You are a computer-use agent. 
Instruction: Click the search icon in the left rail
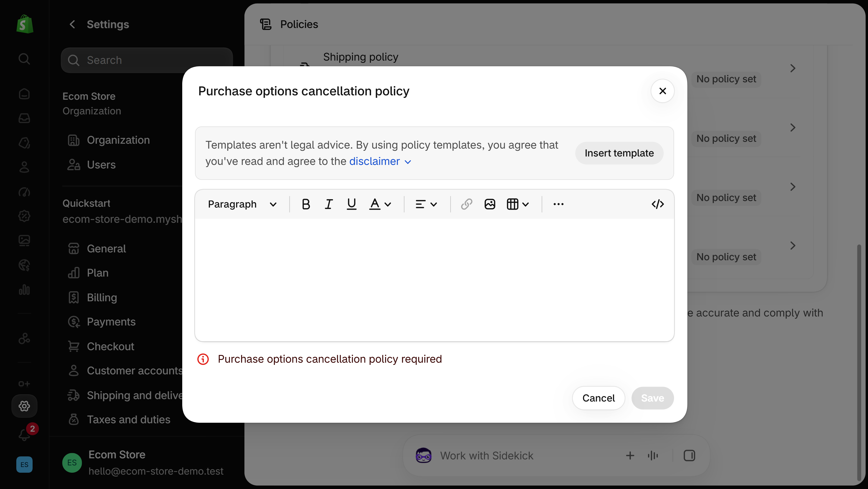point(24,59)
